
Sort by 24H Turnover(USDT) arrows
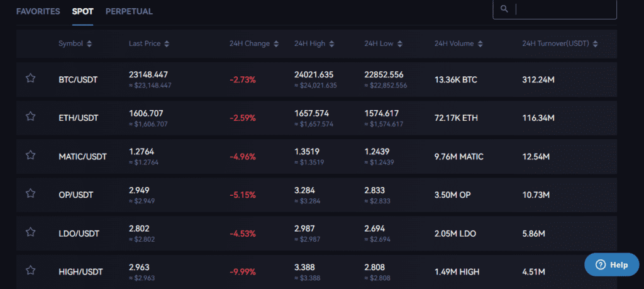[x=595, y=43]
